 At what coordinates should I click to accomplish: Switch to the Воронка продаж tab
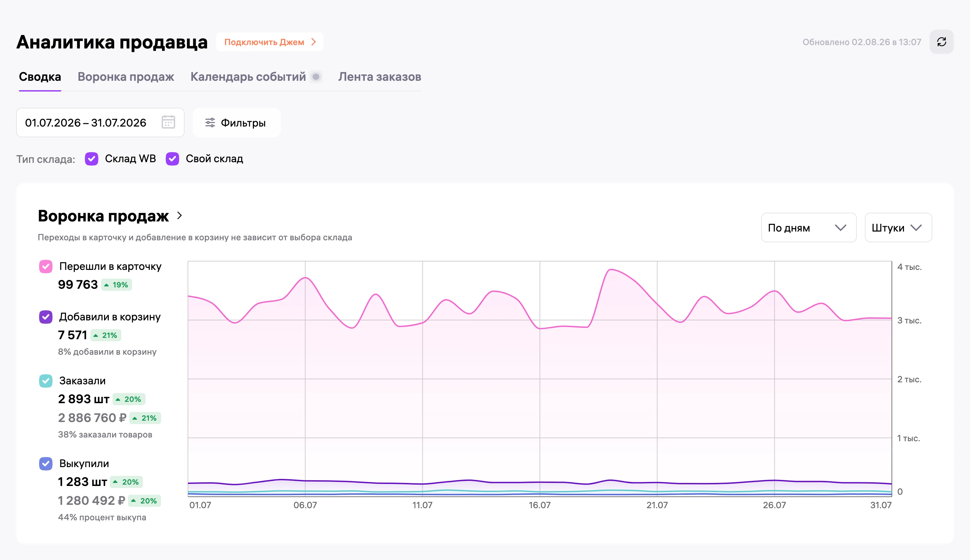click(126, 77)
